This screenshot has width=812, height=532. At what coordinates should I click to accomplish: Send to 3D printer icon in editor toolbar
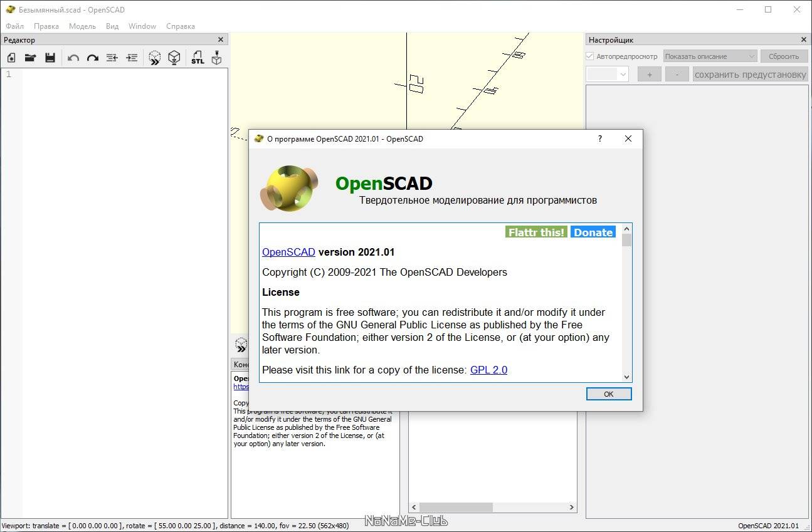click(216, 58)
